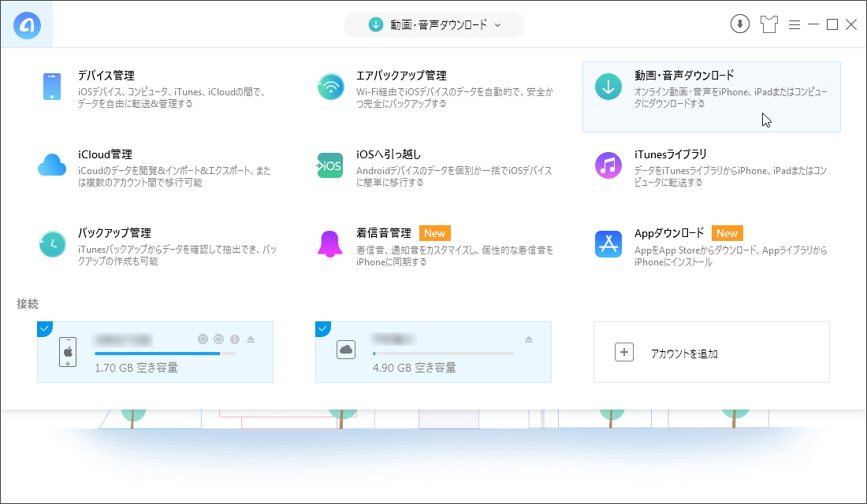Screen dimensions: 867x504
Task: Click the iCloud管理 cloud icon
Action: tap(52, 165)
